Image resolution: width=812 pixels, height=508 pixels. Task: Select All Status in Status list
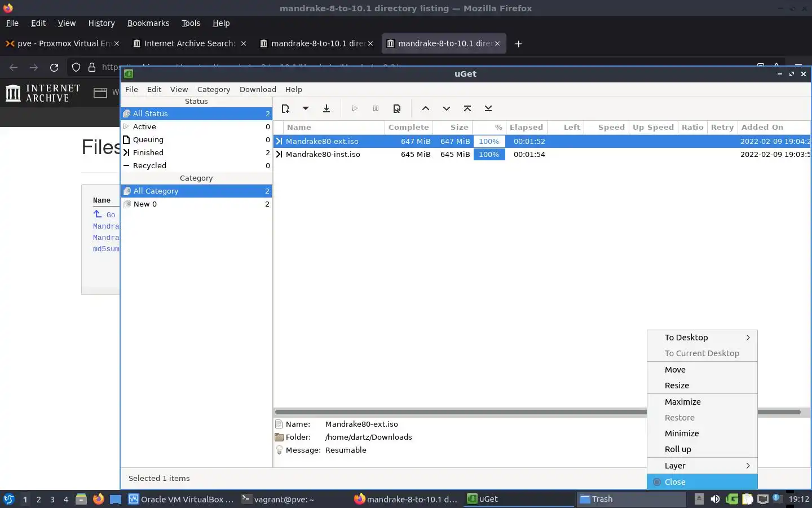pyautogui.click(x=196, y=113)
